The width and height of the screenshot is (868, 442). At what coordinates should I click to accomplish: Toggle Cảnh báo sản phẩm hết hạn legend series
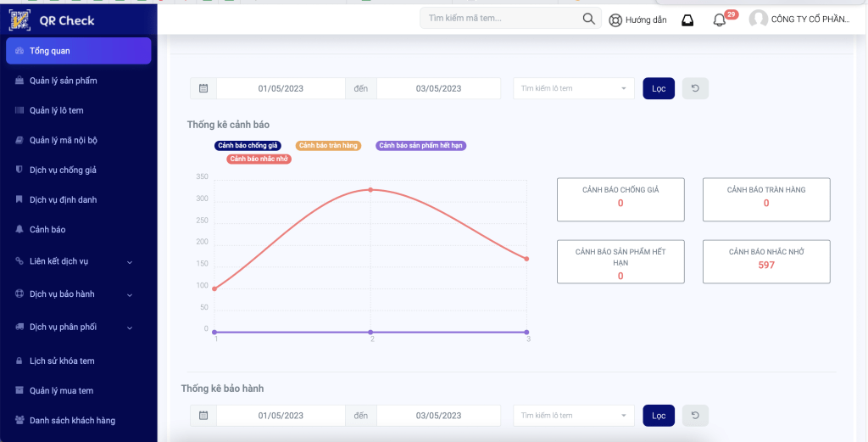click(420, 146)
